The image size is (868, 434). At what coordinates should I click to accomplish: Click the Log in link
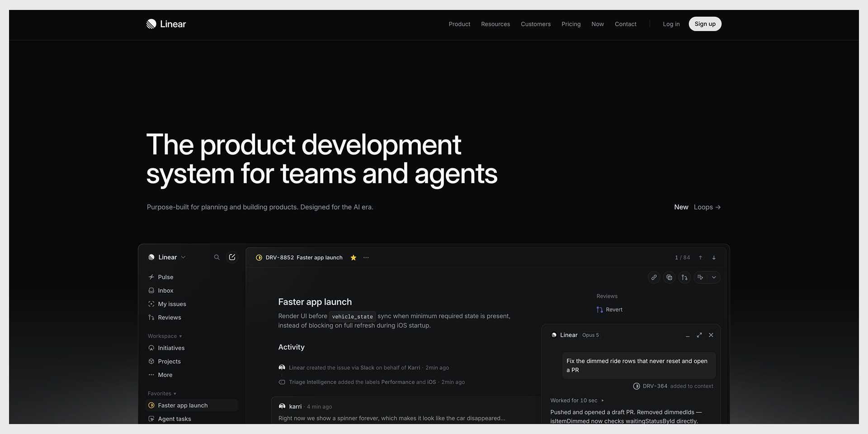(x=671, y=24)
